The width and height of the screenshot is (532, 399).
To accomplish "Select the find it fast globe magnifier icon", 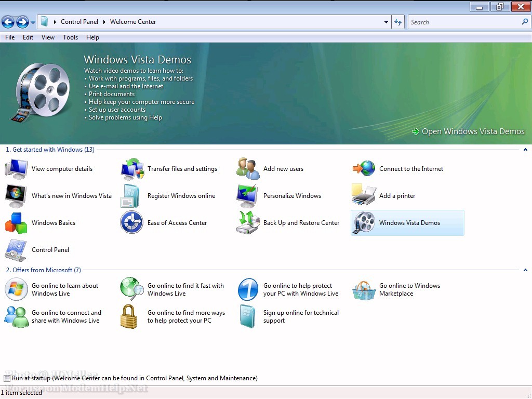I will click(132, 289).
